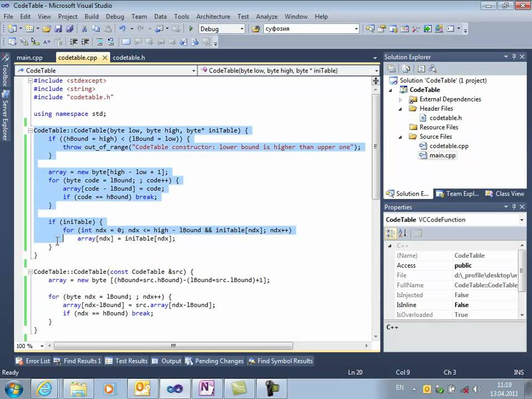
Task: Toggle Alphabetical sort in Properties panel
Action: (x=403, y=233)
